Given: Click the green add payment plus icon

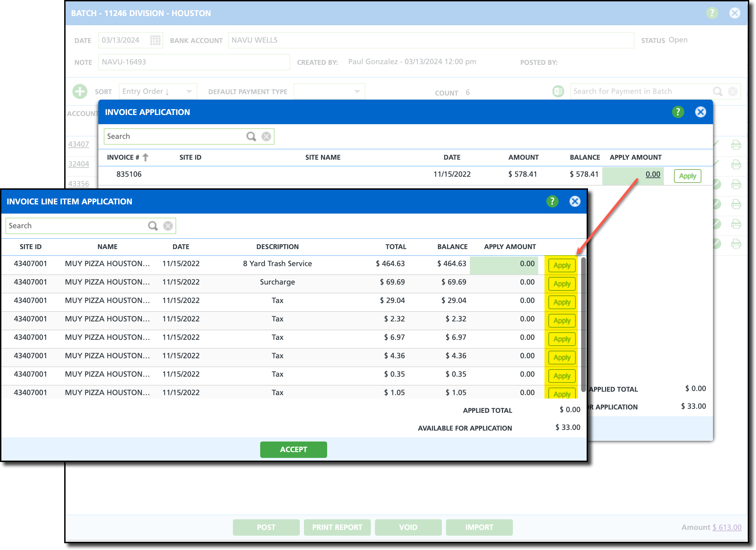Looking at the screenshot, I should [80, 91].
